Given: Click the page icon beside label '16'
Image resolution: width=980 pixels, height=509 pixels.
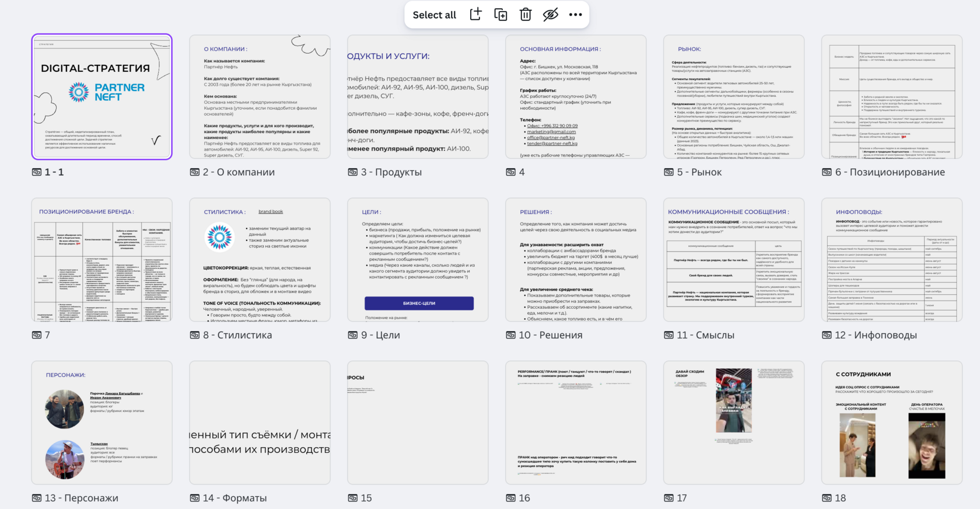Looking at the screenshot, I should [510, 498].
